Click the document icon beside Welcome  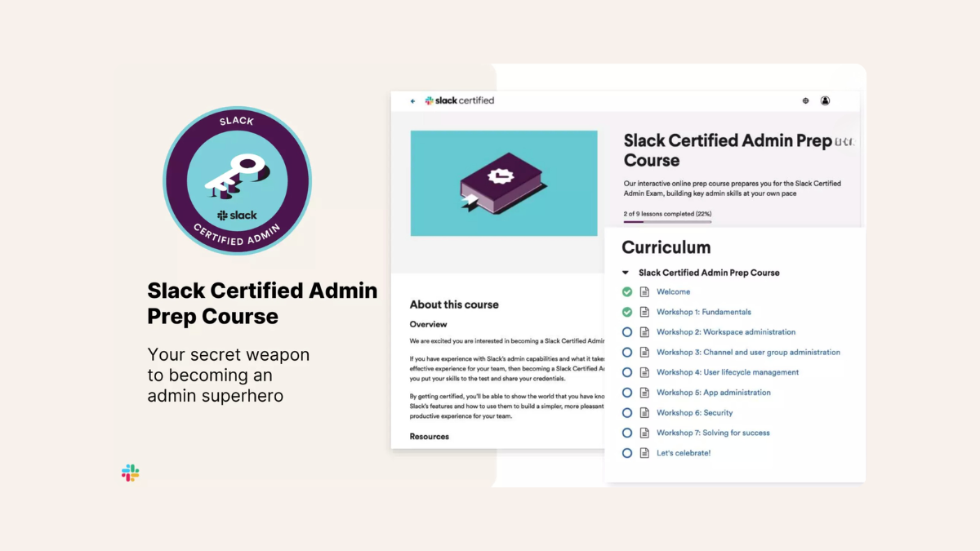pos(644,291)
